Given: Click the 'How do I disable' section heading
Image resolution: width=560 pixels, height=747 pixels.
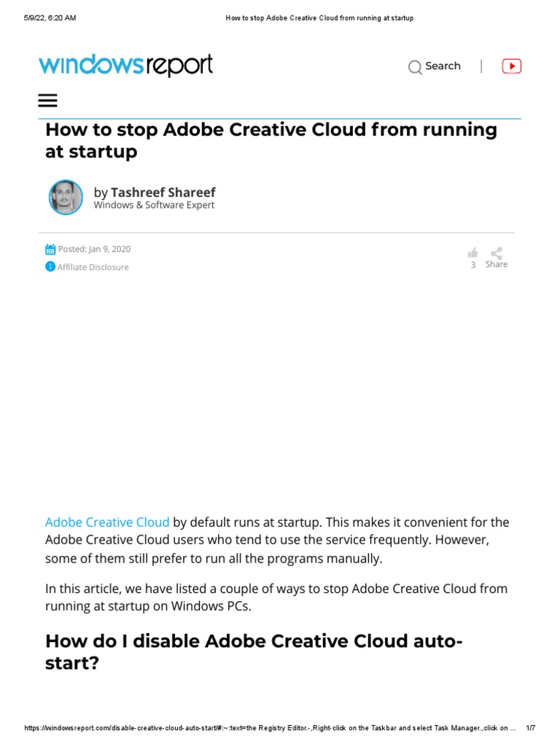Looking at the screenshot, I should (x=254, y=654).
